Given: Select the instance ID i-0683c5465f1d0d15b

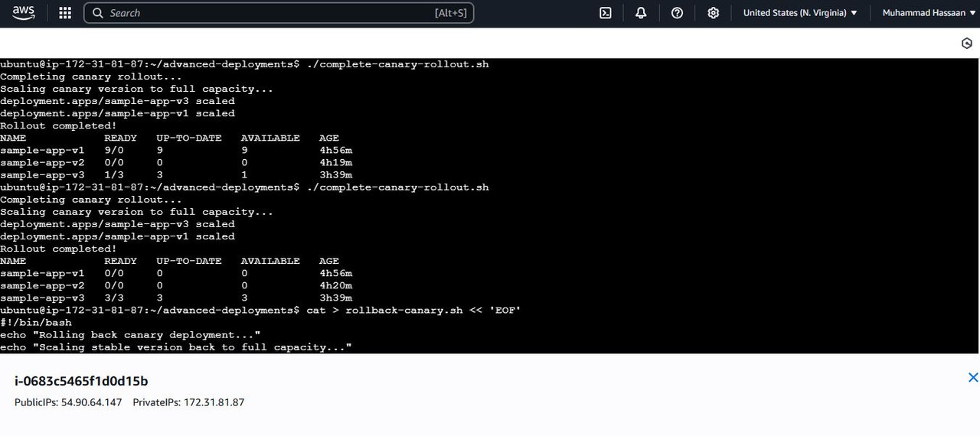Looking at the screenshot, I should (81, 381).
